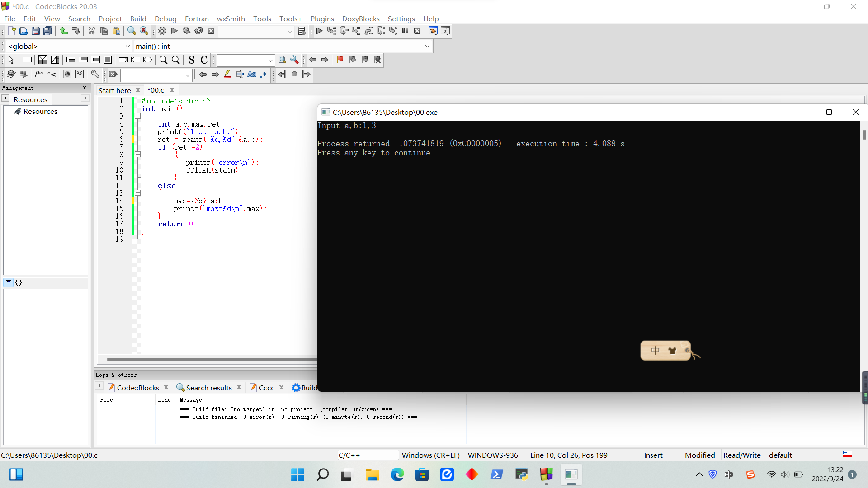Image resolution: width=868 pixels, height=488 pixels.
Task: Click the Build and run icon
Action: [x=187, y=31]
